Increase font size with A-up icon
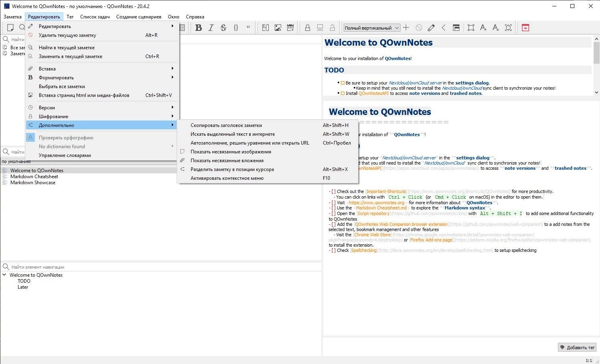The image size is (600, 364). click(x=483, y=28)
